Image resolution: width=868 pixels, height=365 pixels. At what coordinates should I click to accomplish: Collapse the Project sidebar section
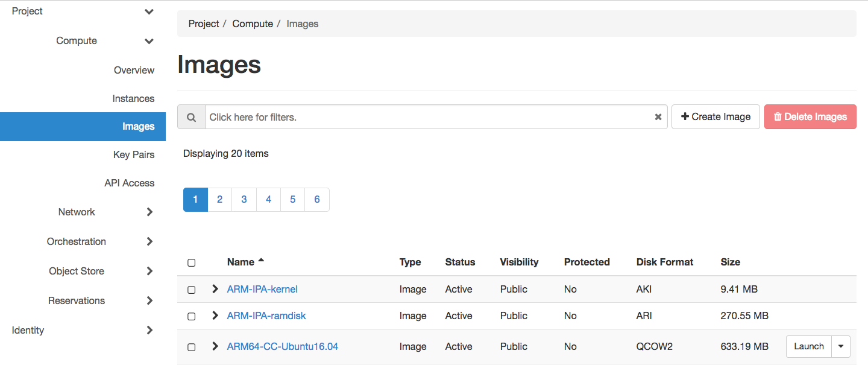pos(149,11)
